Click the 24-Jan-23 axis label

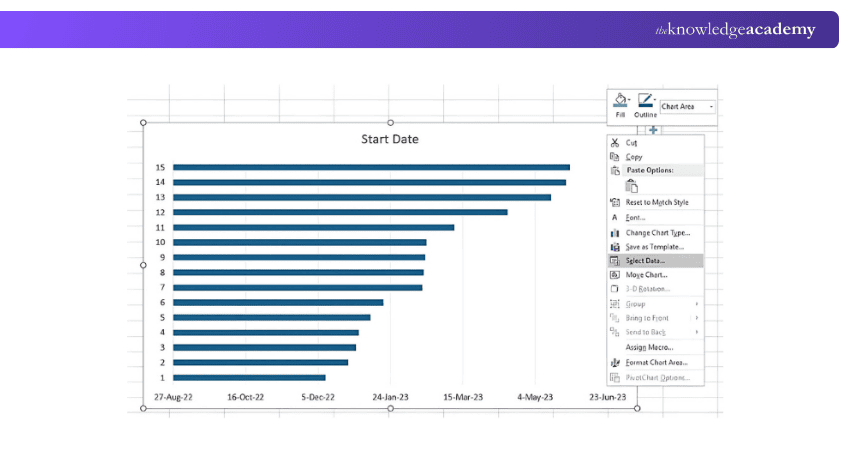click(390, 397)
